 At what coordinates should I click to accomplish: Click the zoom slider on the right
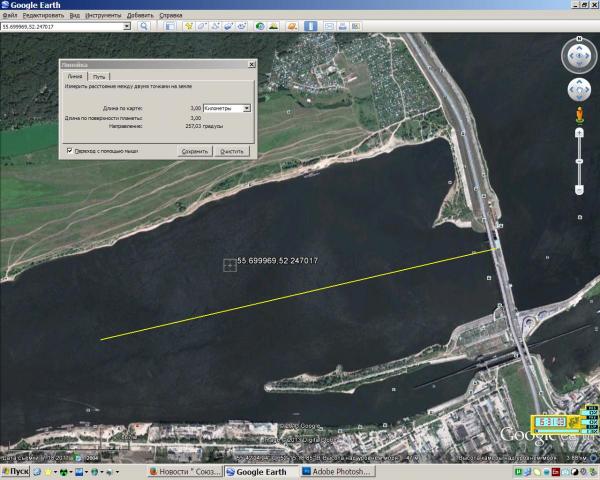pos(580,160)
